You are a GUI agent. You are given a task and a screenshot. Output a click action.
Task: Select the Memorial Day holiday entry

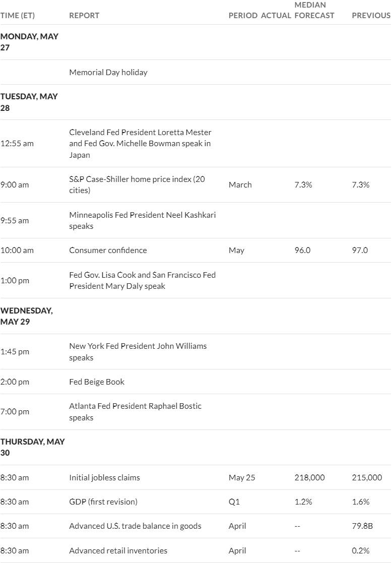pos(108,72)
